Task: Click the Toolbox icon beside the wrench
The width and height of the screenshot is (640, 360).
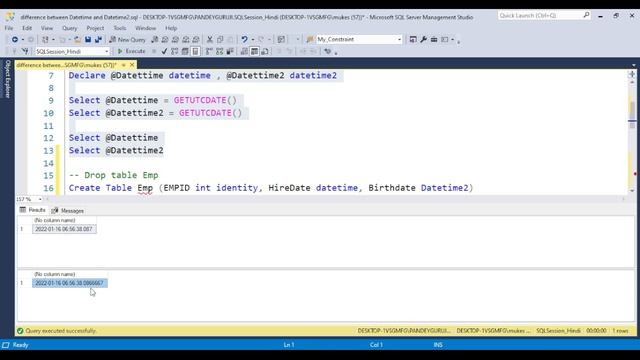Action: [x=434, y=40]
